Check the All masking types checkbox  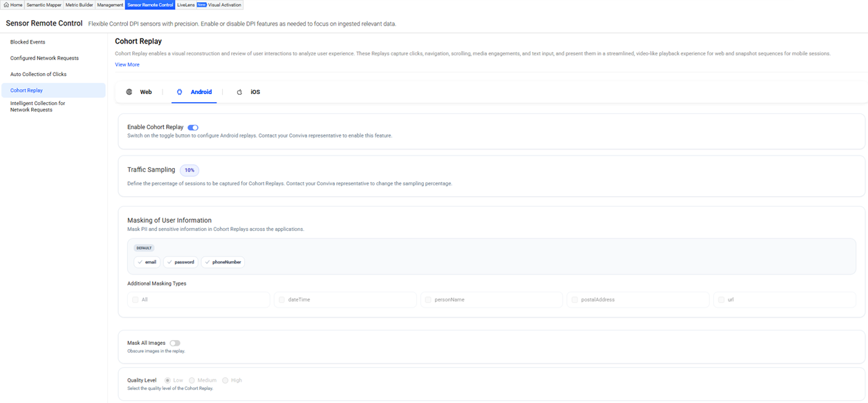click(x=136, y=300)
